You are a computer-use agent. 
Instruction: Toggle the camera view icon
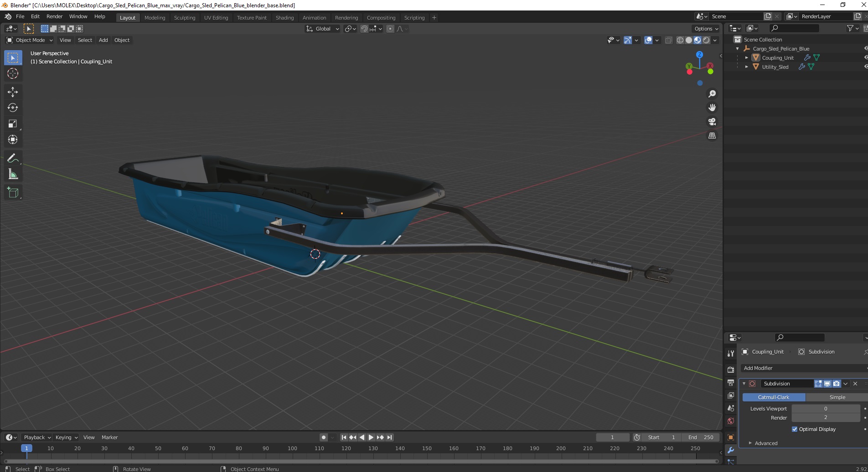(712, 122)
